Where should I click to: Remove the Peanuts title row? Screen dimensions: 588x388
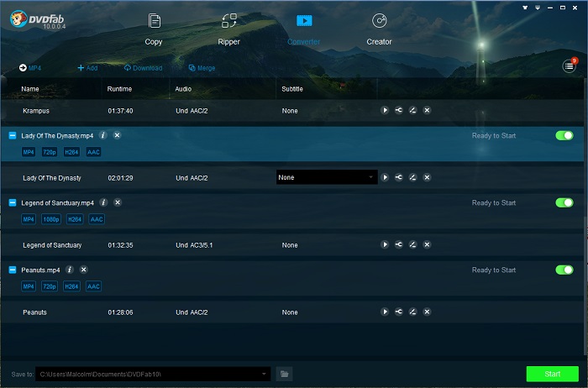[427, 312]
